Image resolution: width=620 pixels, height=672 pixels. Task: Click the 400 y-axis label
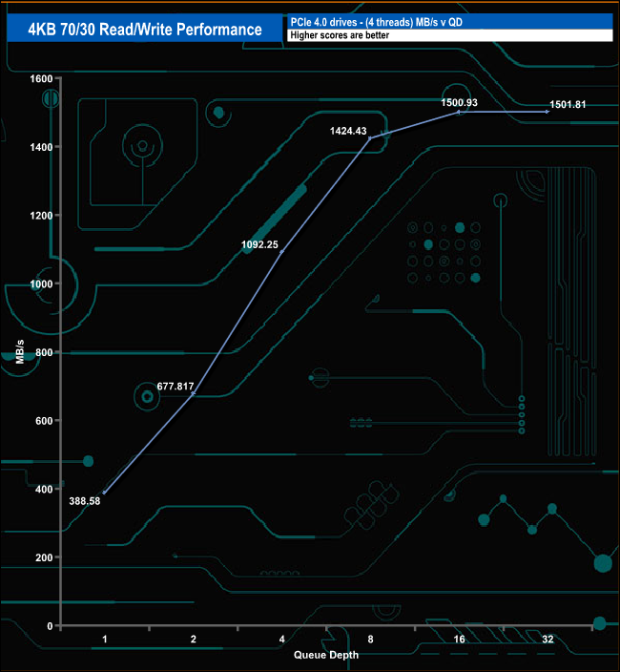click(x=44, y=490)
